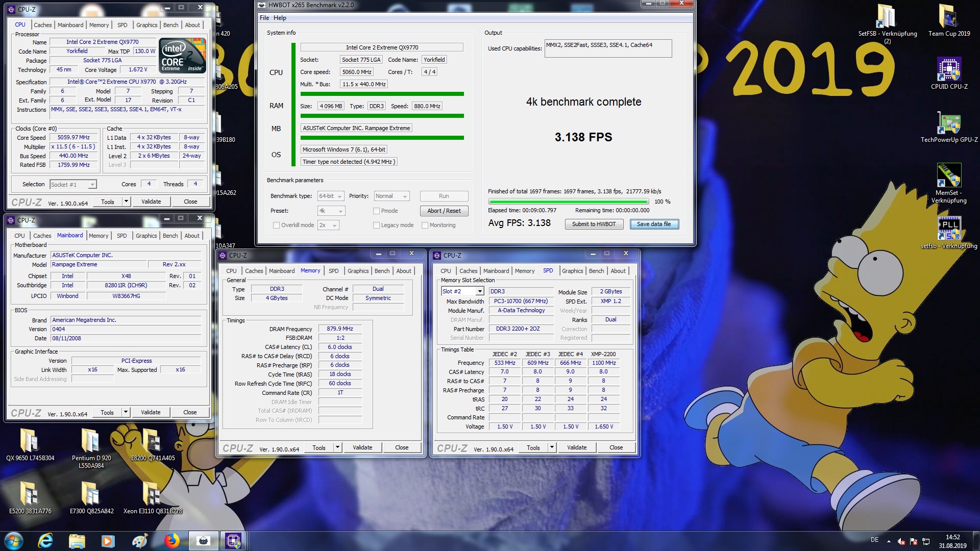Expand Tools arrow in SPD window
Image resolution: width=980 pixels, height=551 pixels.
[x=552, y=447]
